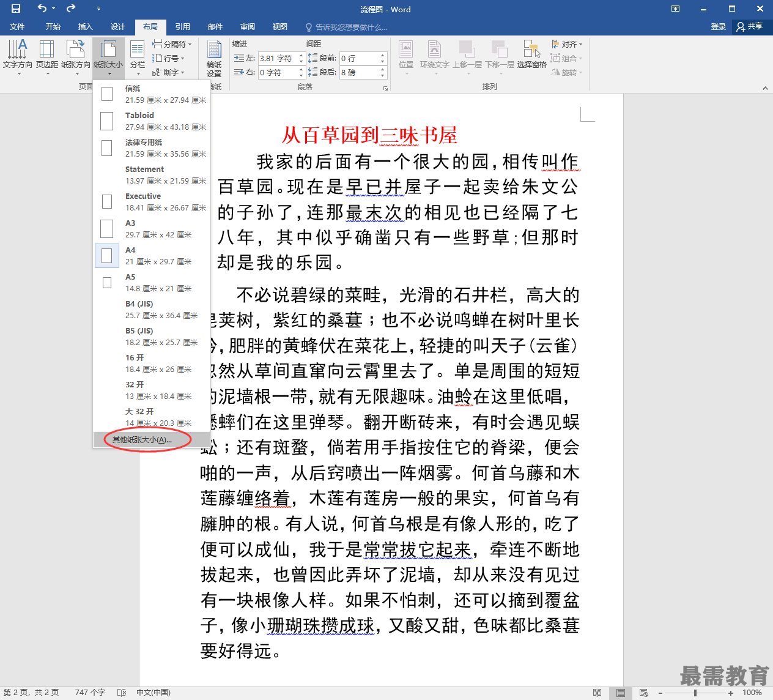Screen dimensions: 773x700
Task: Open the 选择窗格 selection pane
Action: [531, 55]
